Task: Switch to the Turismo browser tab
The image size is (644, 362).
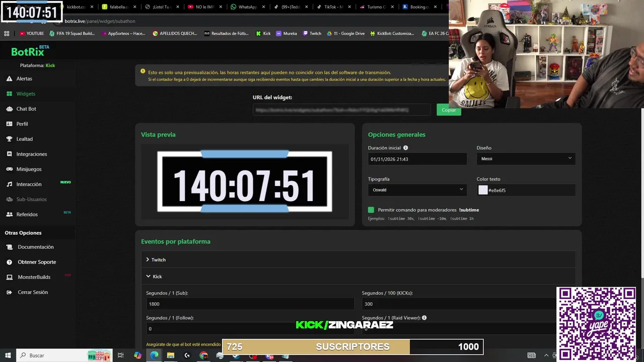Action: [376, 7]
